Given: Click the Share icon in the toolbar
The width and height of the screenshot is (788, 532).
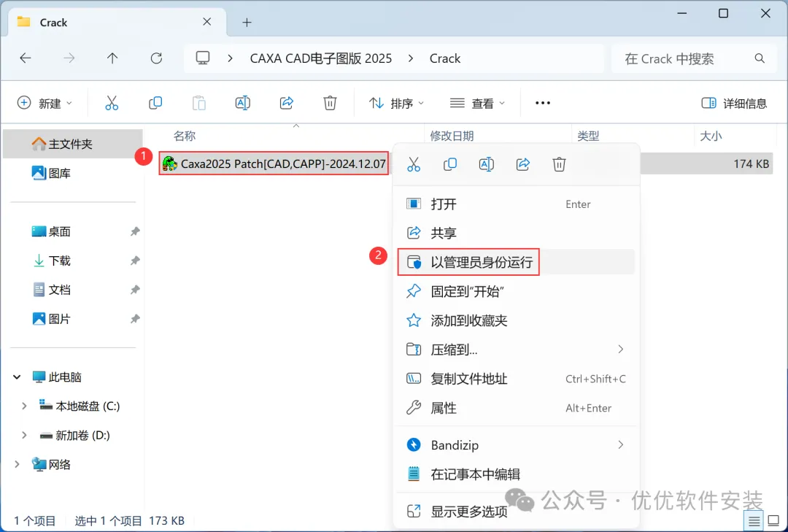Looking at the screenshot, I should (x=287, y=103).
